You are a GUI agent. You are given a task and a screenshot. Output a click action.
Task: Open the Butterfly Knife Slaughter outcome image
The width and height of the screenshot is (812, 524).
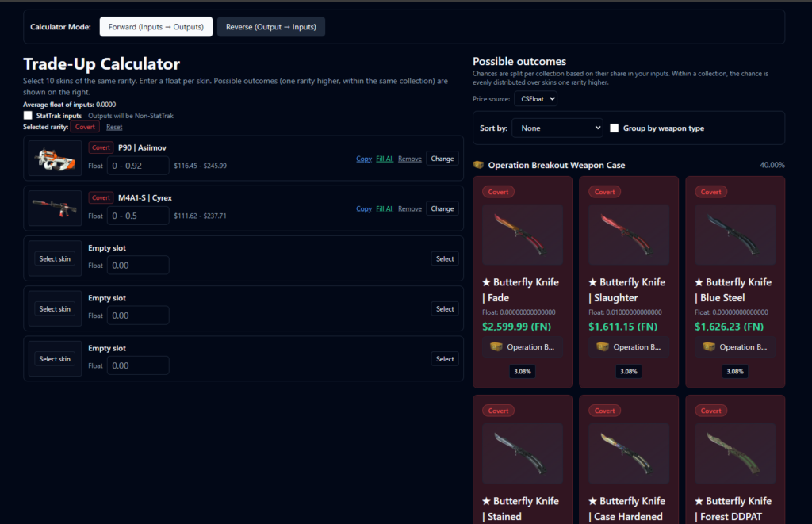pos(628,235)
